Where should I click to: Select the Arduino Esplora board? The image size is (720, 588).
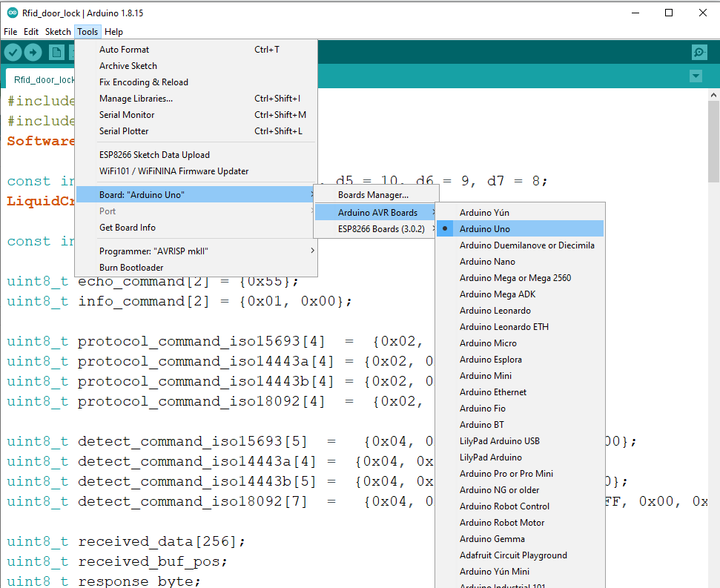click(520, 360)
